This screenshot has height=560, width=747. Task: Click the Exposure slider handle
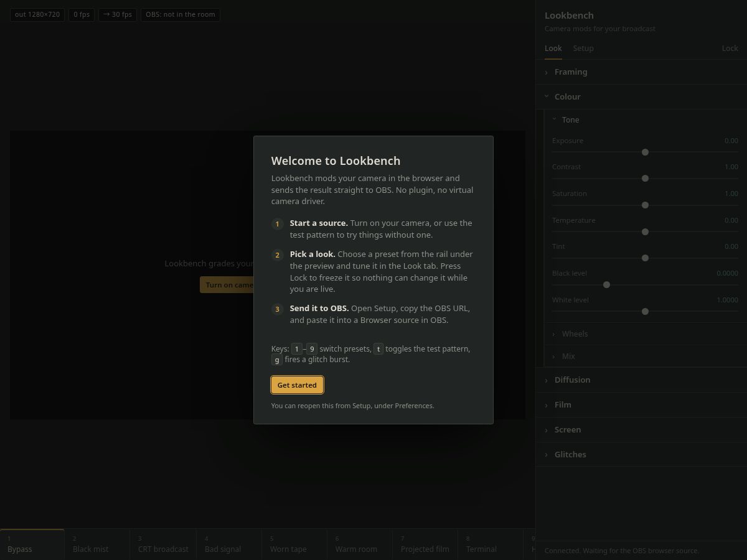pos(645,152)
